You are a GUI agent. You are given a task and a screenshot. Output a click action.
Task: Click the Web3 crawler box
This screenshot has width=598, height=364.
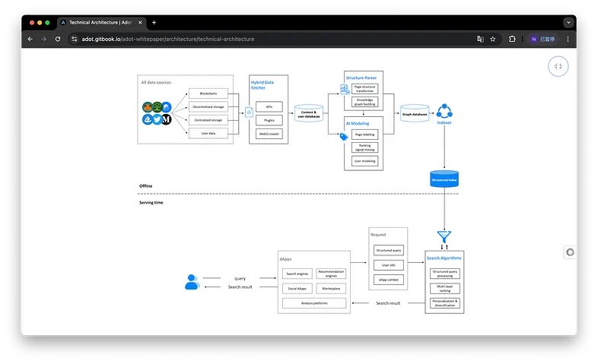(x=269, y=134)
